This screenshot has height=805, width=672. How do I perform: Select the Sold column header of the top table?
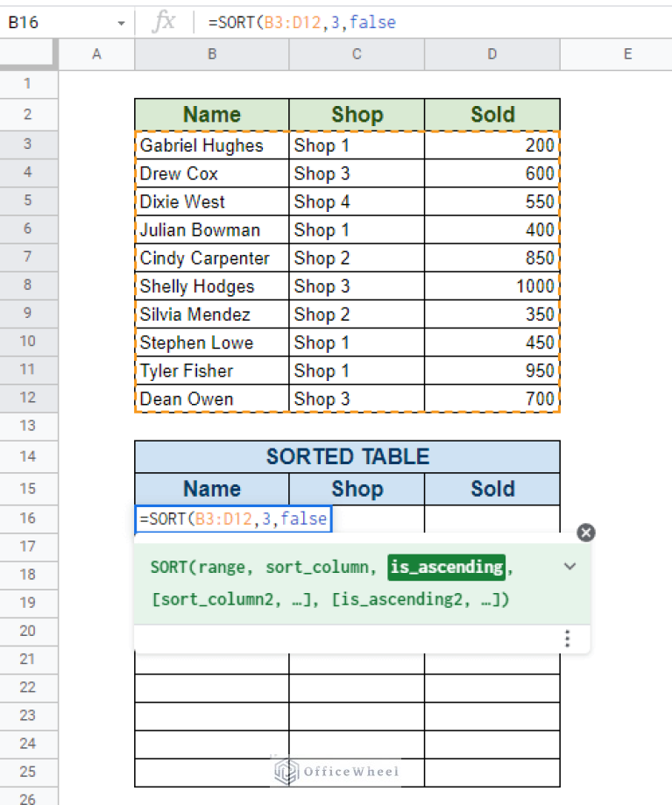point(492,114)
